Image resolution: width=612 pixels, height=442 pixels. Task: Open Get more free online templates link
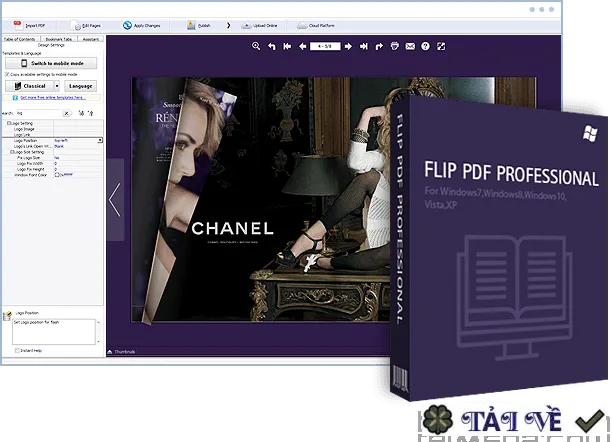pyautogui.click(x=53, y=98)
